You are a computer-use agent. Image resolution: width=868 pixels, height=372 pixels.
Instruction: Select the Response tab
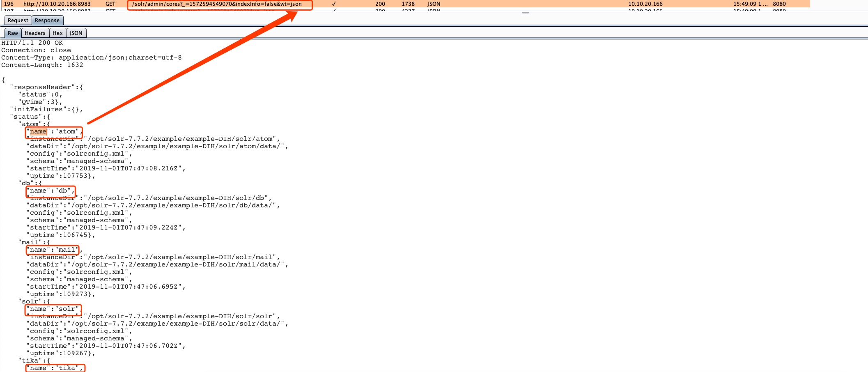[x=47, y=20]
